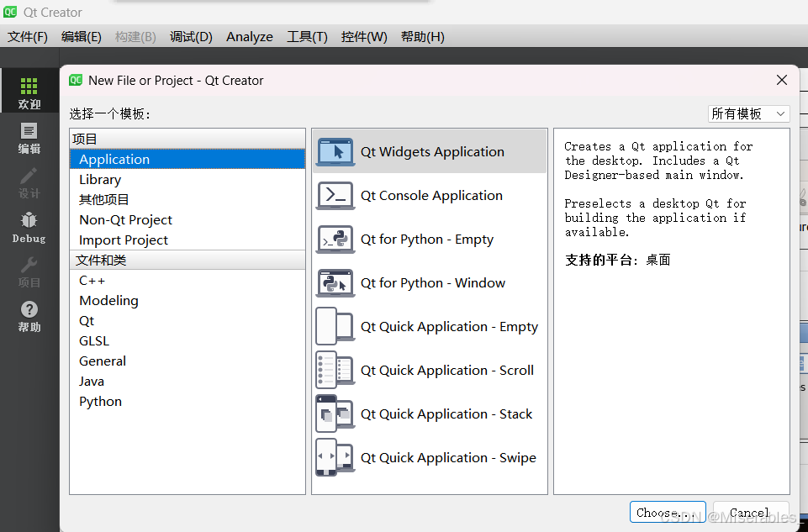808x532 pixels.
Task: Click the Cancel button
Action: [751, 512]
